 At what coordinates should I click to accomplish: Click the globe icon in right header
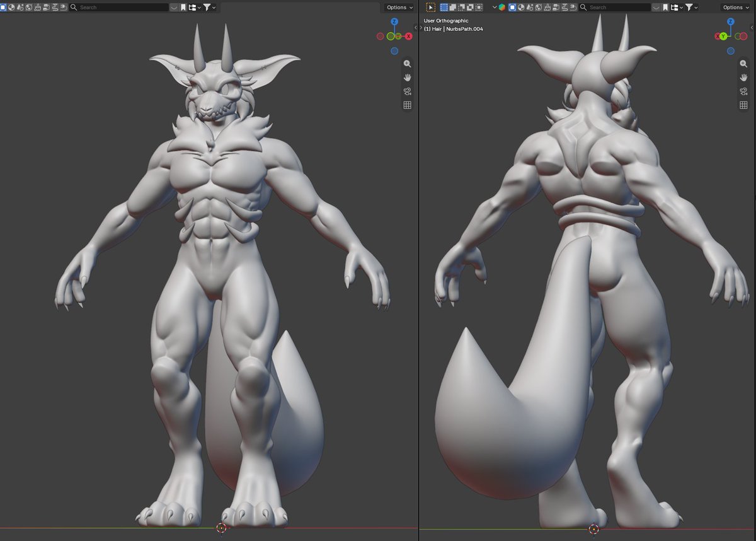pyautogui.click(x=538, y=7)
